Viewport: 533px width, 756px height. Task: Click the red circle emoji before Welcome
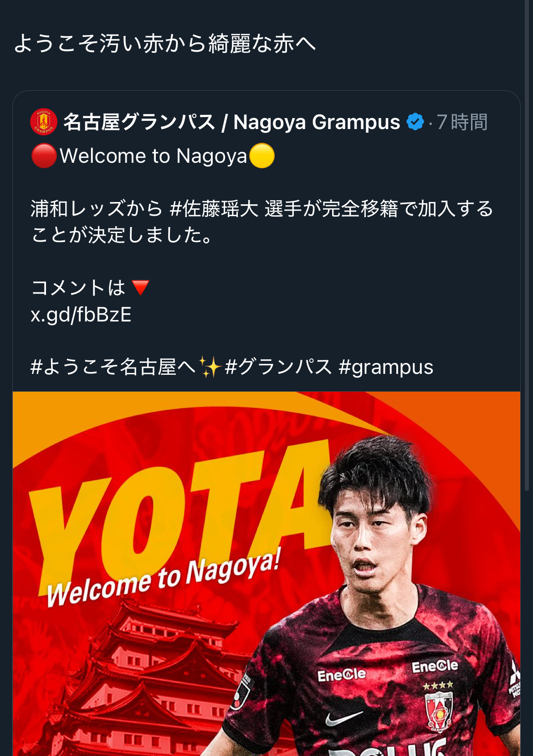coord(44,155)
